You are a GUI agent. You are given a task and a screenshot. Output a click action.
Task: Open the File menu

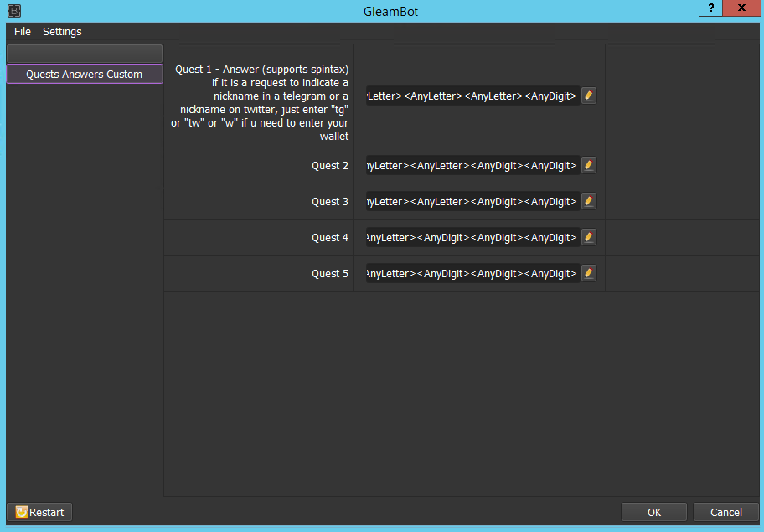(23, 32)
